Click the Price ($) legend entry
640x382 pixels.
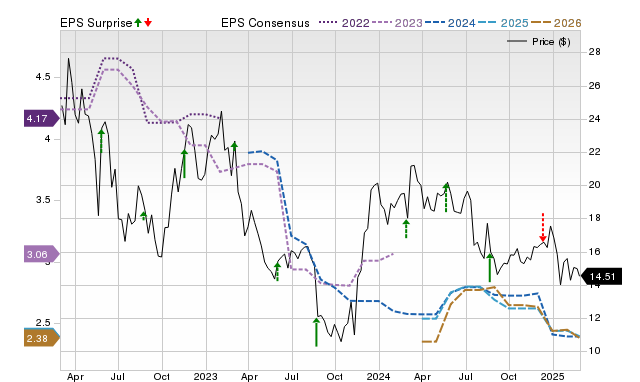(539, 42)
